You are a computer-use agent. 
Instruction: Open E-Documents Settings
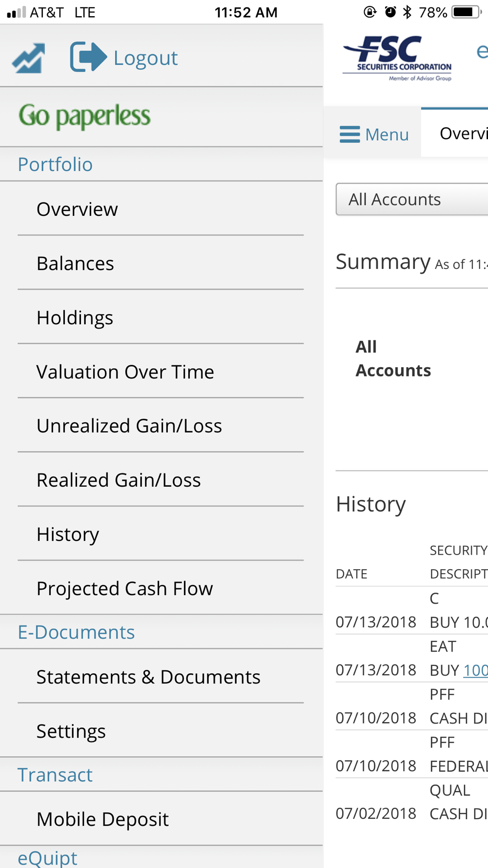pyautogui.click(x=71, y=731)
